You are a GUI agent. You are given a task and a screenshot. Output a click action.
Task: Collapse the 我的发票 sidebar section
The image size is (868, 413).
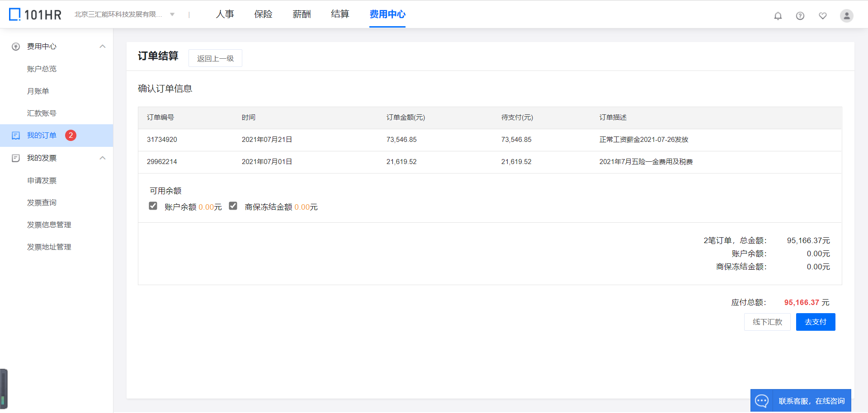[x=103, y=158]
